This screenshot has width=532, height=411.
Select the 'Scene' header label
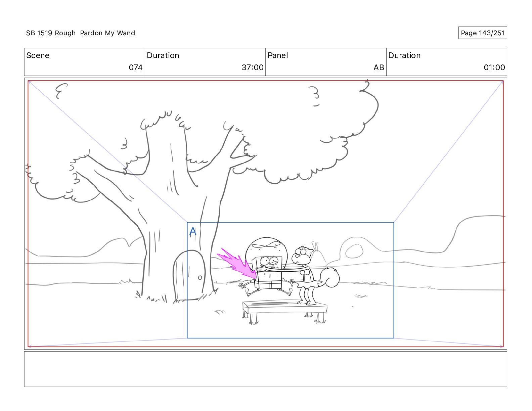coord(38,55)
